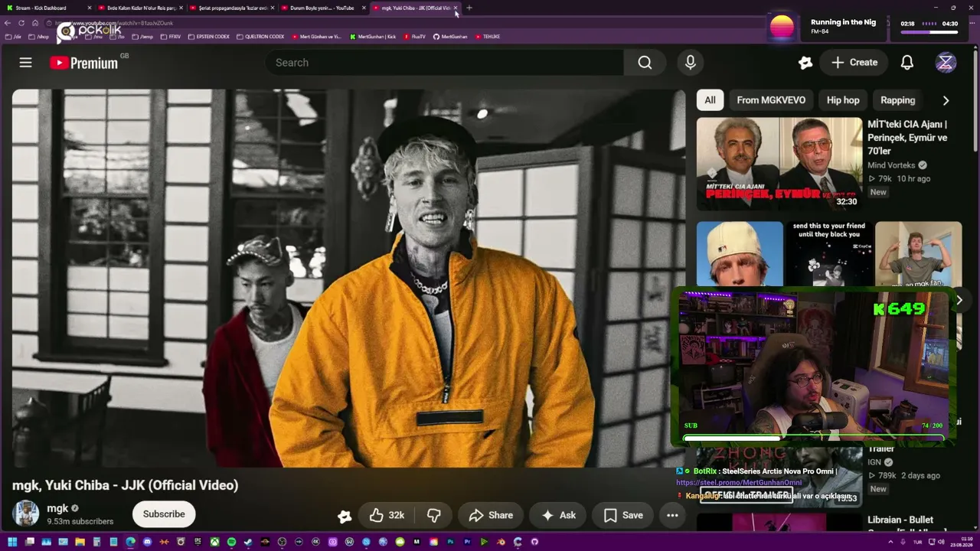The height and width of the screenshot is (551, 980).
Task: Click the page vertical scrollbar
Action: (976, 99)
